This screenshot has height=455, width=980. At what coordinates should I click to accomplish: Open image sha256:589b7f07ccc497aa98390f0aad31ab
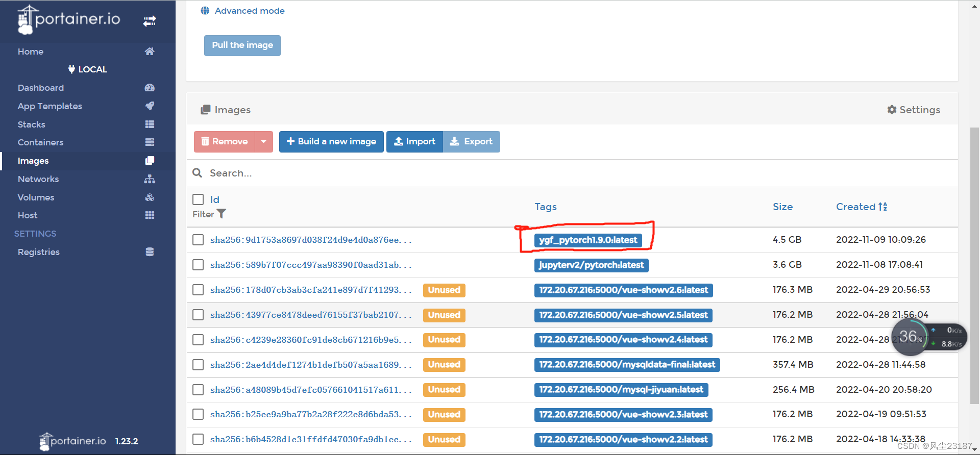pyautogui.click(x=311, y=265)
